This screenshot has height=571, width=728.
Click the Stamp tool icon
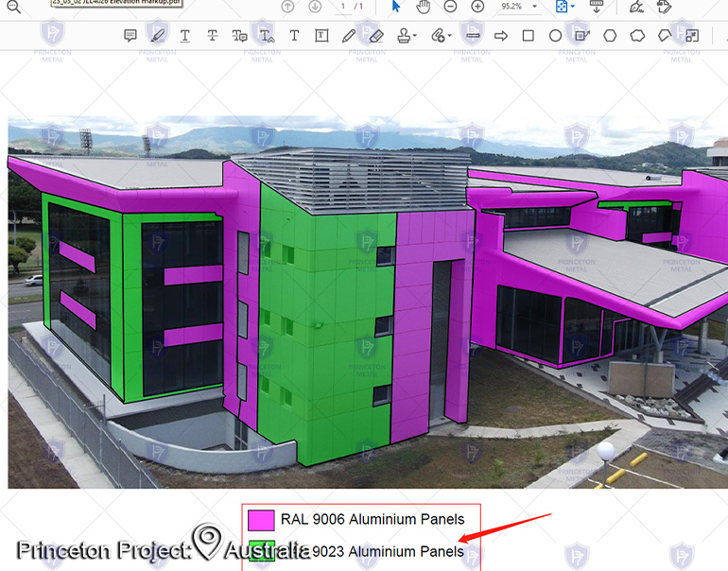point(404,36)
